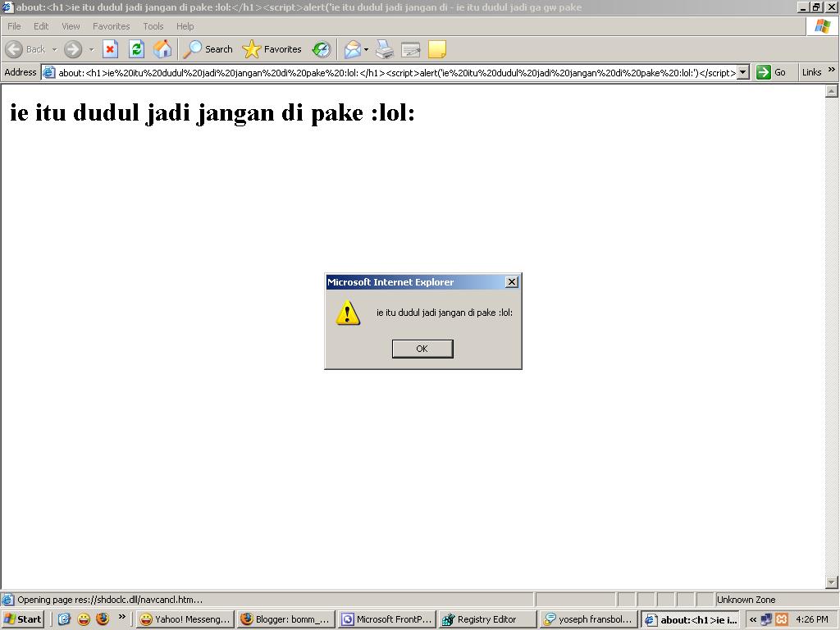This screenshot has width=840, height=630.
Task: Click the Links toolbar label
Action: coord(811,72)
